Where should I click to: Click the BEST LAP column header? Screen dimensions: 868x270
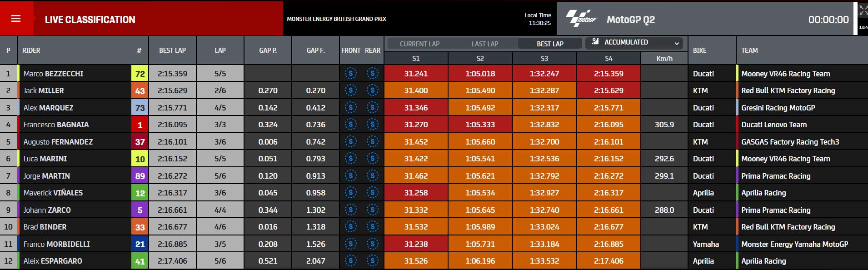172,50
